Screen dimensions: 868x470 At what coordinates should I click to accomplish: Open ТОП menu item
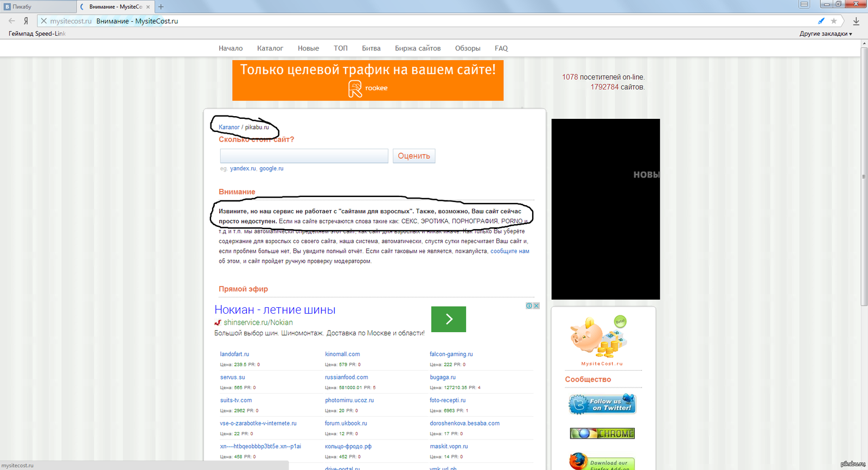pyautogui.click(x=341, y=48)
